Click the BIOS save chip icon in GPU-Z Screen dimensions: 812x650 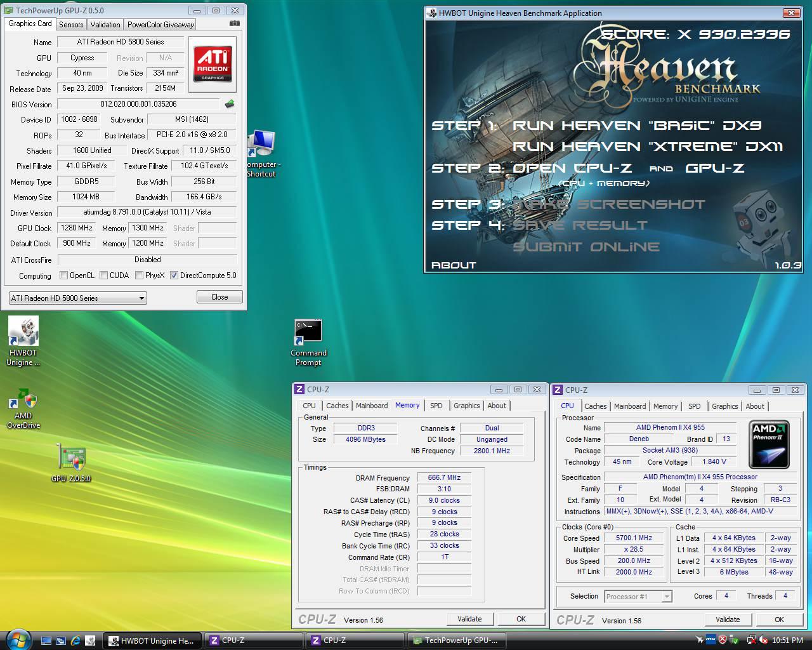click(x=230, y=104)
